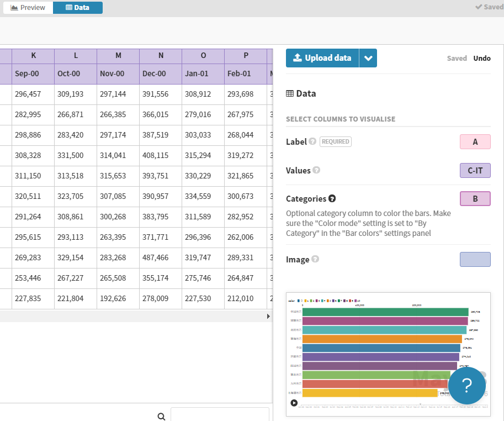Switch to the Data tab

78,7
